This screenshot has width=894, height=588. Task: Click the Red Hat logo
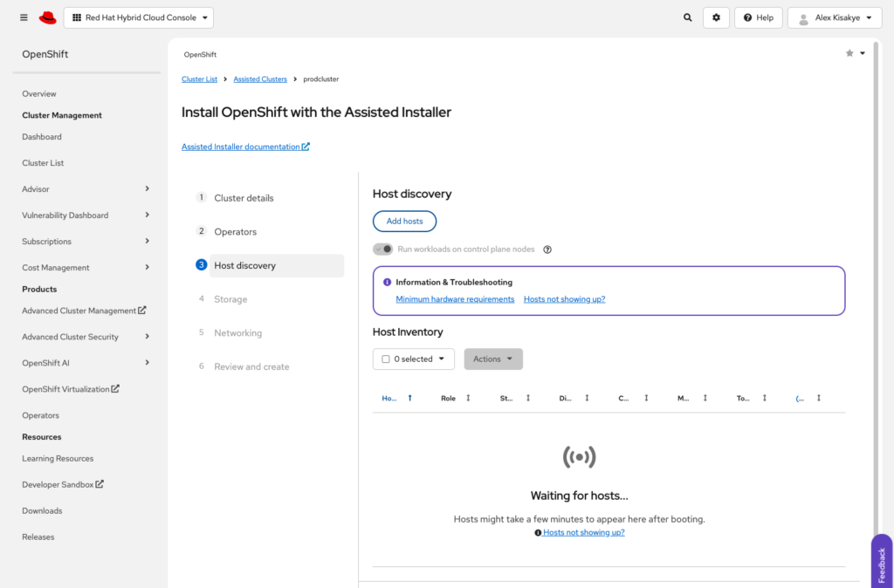click(x=47, y=17)
